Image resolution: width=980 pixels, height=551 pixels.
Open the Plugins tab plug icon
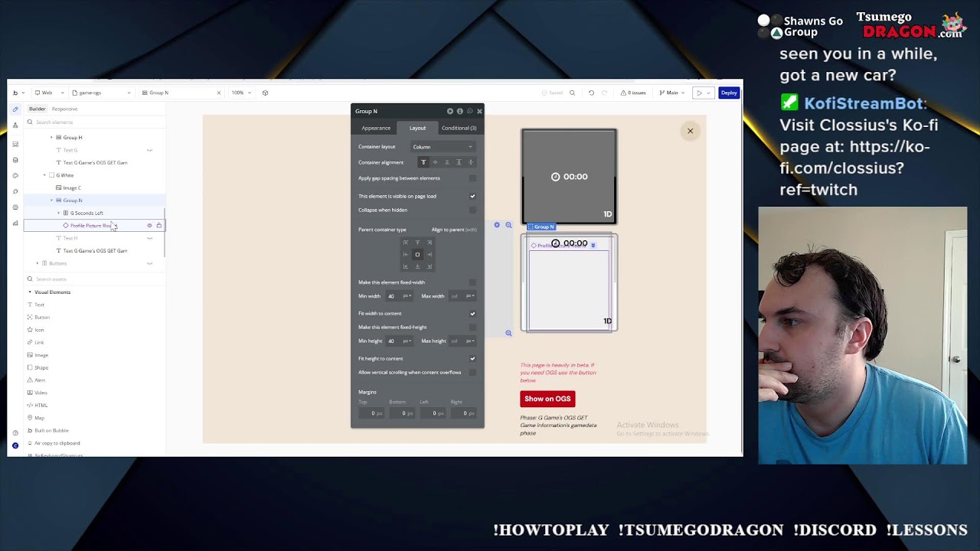[x=15, y=191]
